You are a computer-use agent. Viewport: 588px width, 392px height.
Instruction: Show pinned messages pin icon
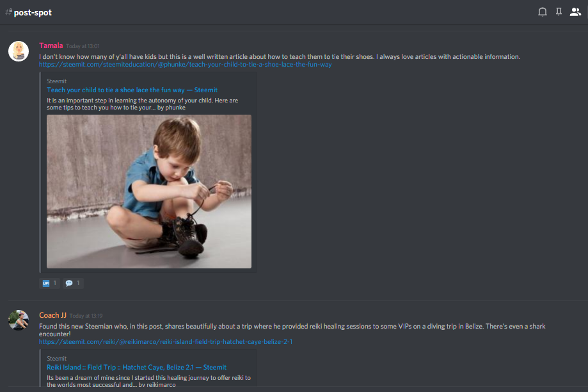559,12
